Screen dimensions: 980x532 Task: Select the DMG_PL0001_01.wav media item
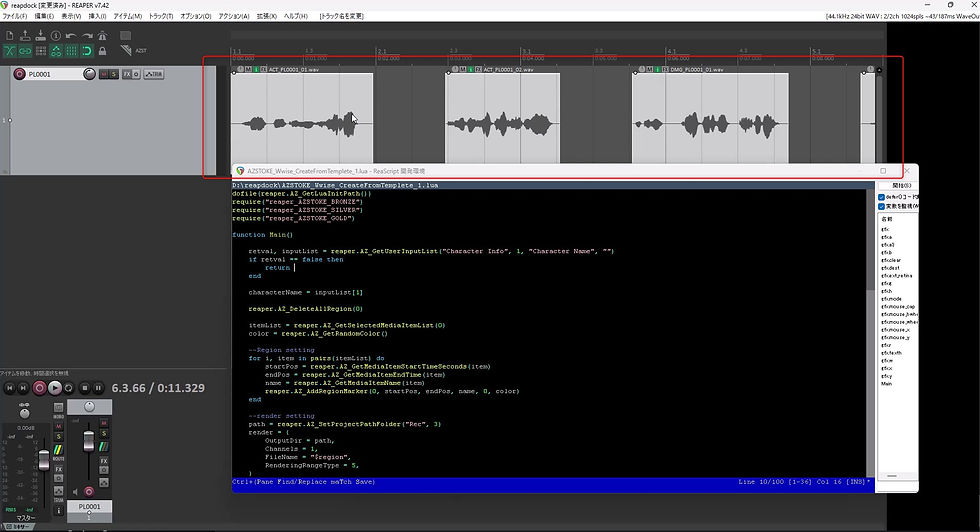pos(710,119)
